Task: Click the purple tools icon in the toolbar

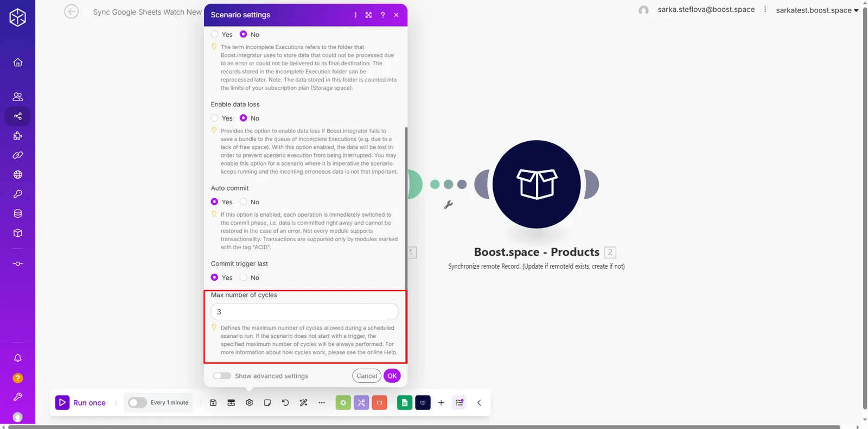Action: coord(361,402)
